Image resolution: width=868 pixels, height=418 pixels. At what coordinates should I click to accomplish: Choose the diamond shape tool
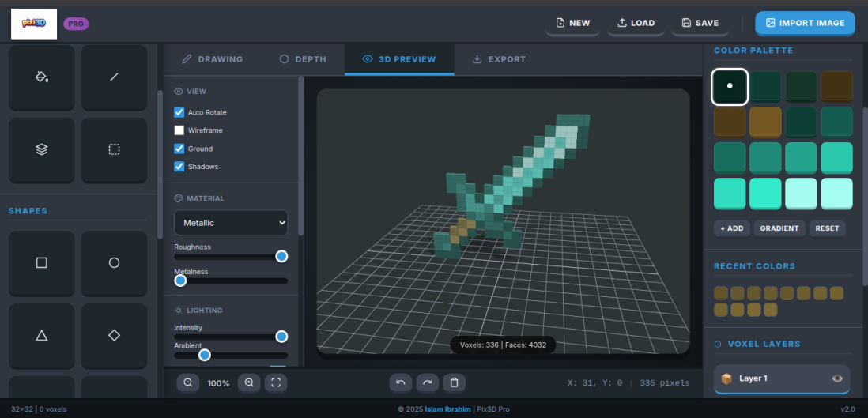pos(114,336)
